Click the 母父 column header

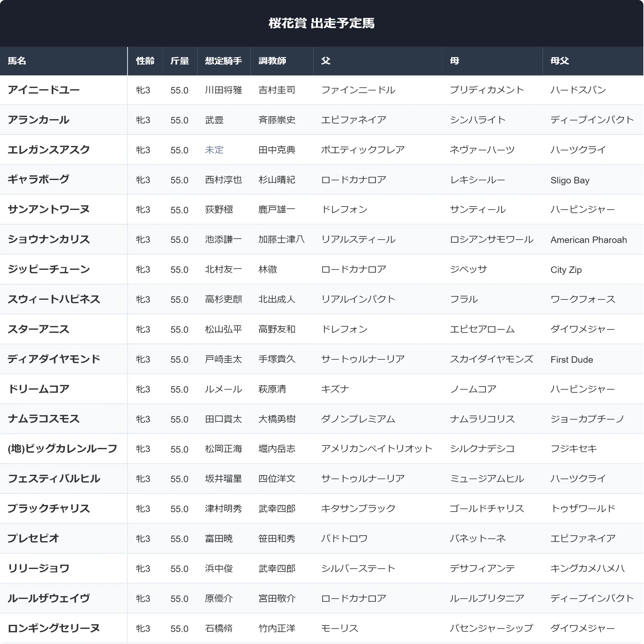point(593,61)
